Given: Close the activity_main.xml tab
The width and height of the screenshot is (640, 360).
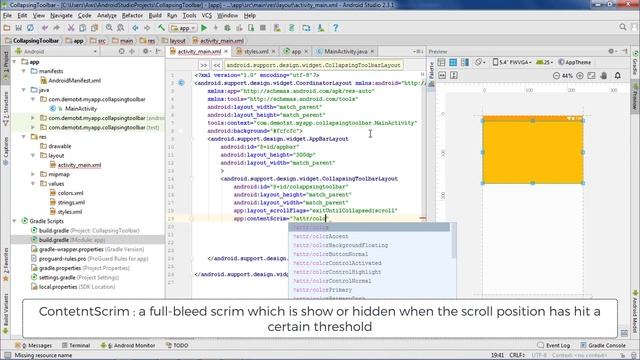Looking at the screenshot, I should (x=226, y=51).
